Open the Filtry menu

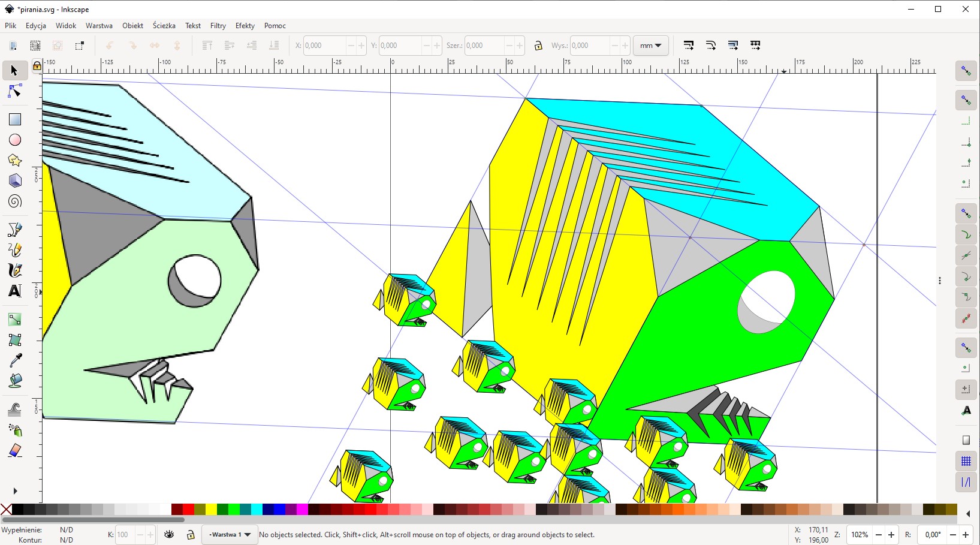tap(218, 26)
